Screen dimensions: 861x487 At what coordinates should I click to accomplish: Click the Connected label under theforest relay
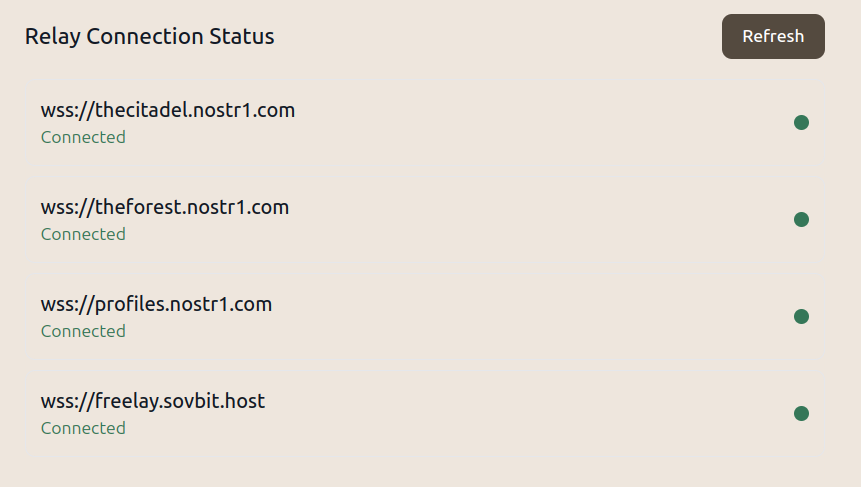pyautogui.click(x=83, y=234)
